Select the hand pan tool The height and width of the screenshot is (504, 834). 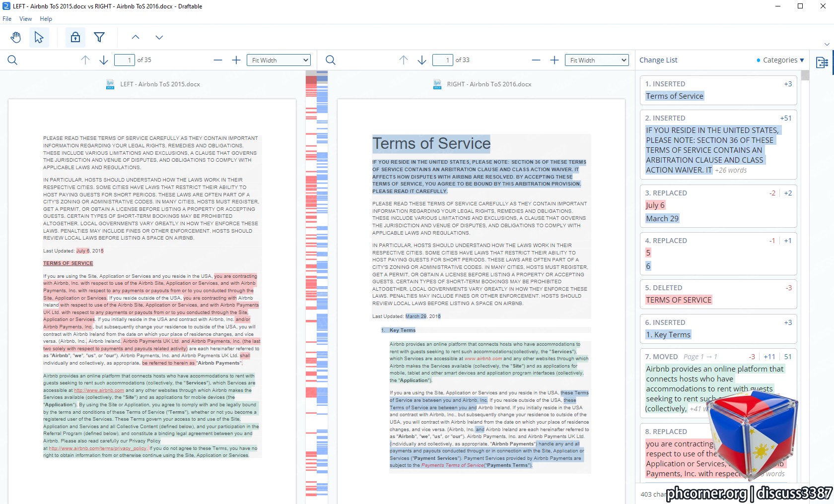click(x=16, y=37)
